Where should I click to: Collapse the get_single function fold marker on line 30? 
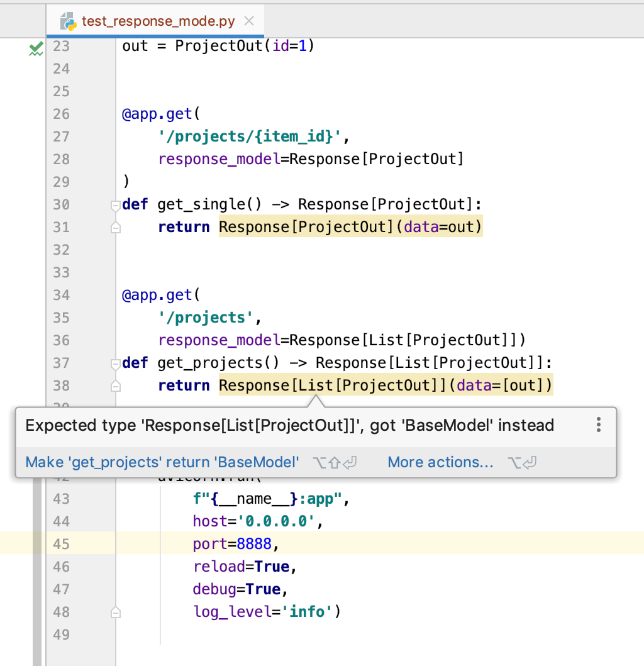click(116, 206)
